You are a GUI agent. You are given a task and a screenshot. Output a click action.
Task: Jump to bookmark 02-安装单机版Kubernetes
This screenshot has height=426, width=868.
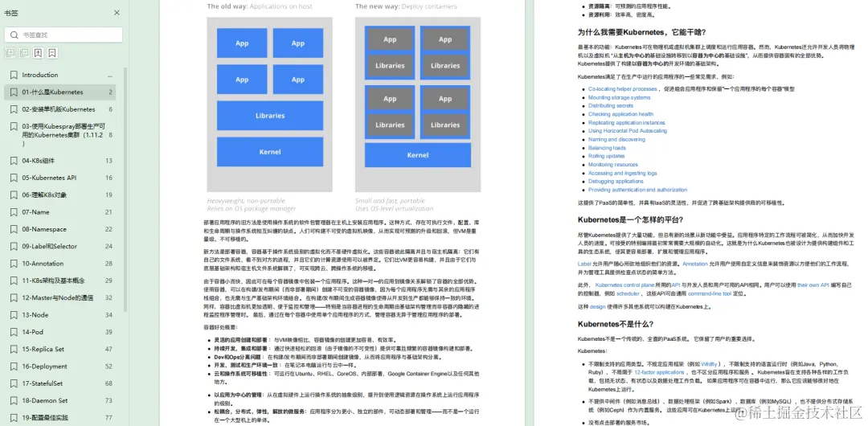pos(59,109)
